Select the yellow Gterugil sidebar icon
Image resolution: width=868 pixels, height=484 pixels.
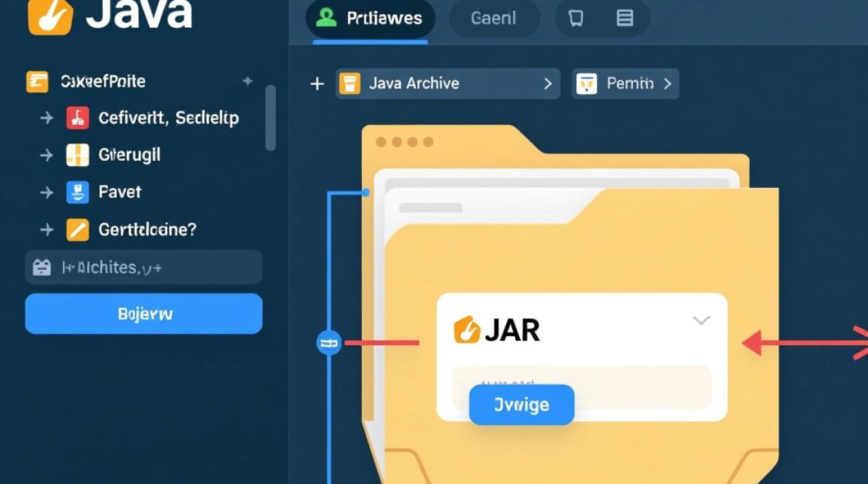(x=77, y=155)
